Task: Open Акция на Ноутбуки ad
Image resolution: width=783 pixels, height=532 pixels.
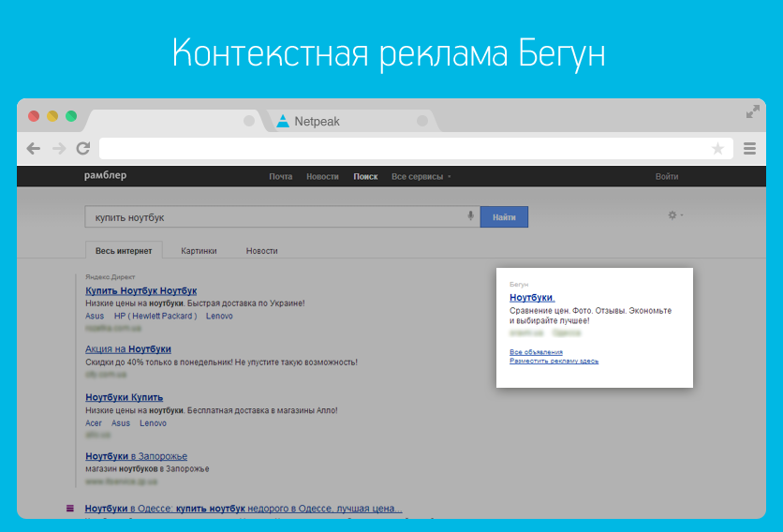Action: tap(128, 349)
